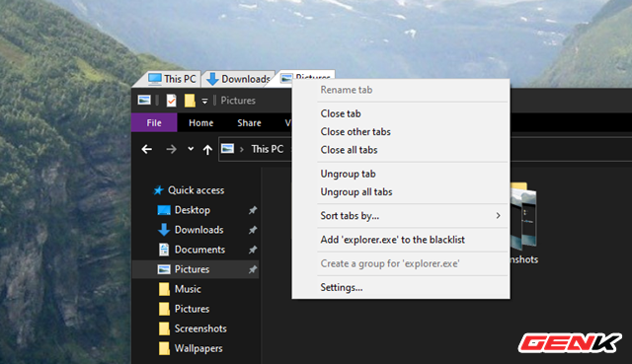
Task: Go forward with the right arrow button
Action: click(x=171, y=149)
